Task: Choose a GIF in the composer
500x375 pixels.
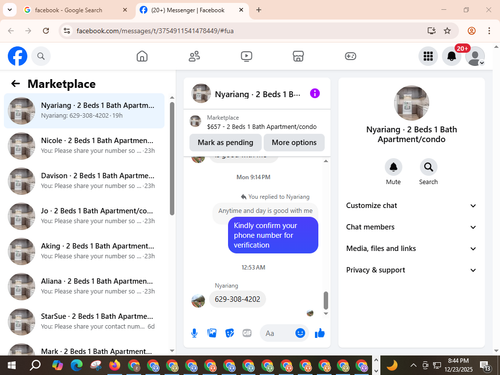Action: pyautogui.click(x=247, y=333)
